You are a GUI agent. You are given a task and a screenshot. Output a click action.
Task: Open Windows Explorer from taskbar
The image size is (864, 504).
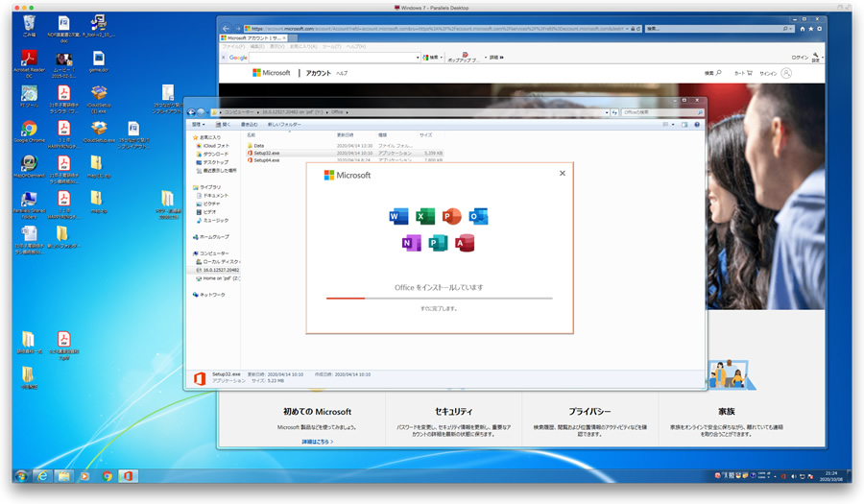(63, 476)
